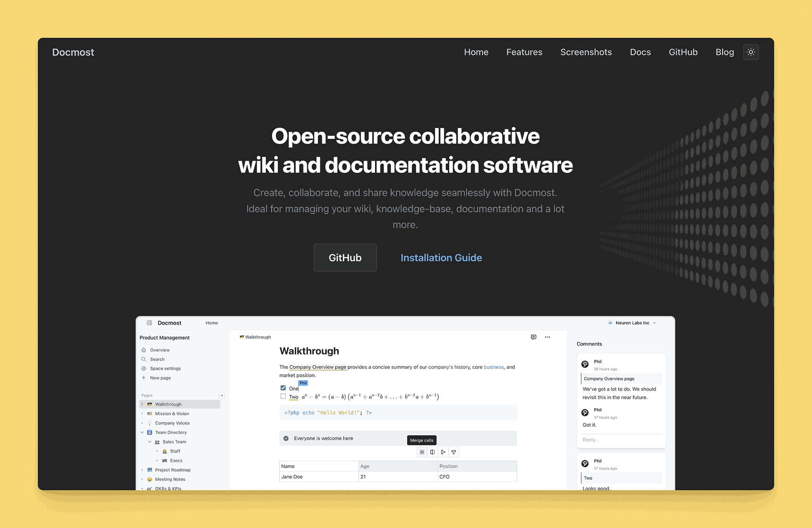812x528 pixels.
Task: Open the Meeting Notes page
Action: pos(170,479)
